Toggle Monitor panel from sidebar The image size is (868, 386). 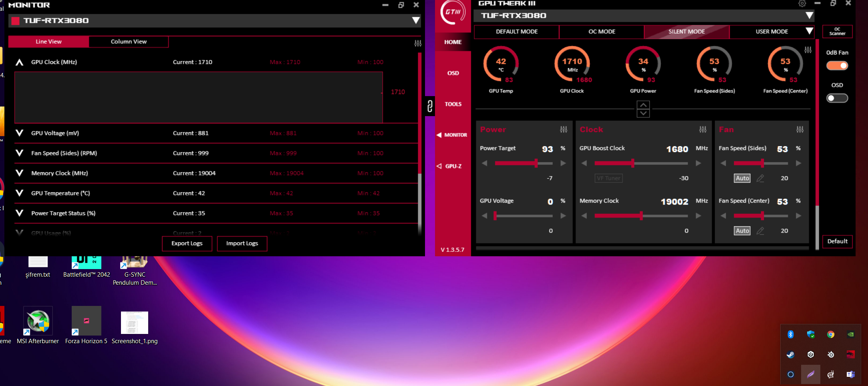pyautogui.click(x=452, y=135)
